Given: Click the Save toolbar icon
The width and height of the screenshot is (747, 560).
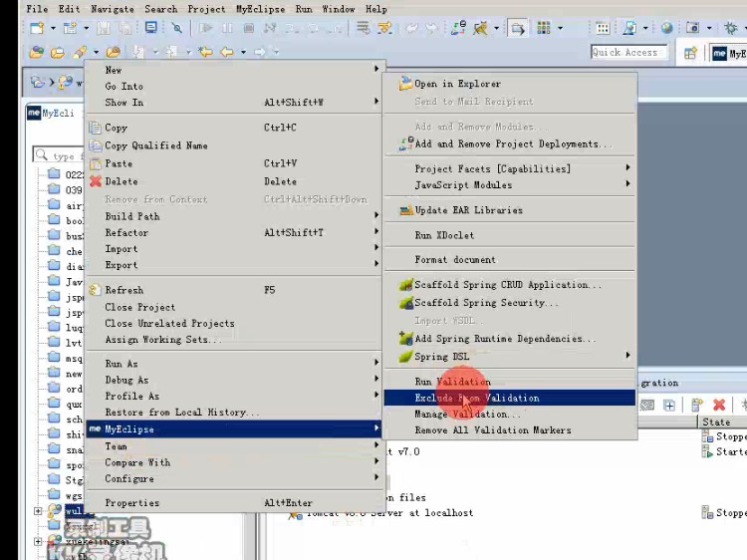Looking at the screenshot, I should pyautogui.click(x=104, y=29).
